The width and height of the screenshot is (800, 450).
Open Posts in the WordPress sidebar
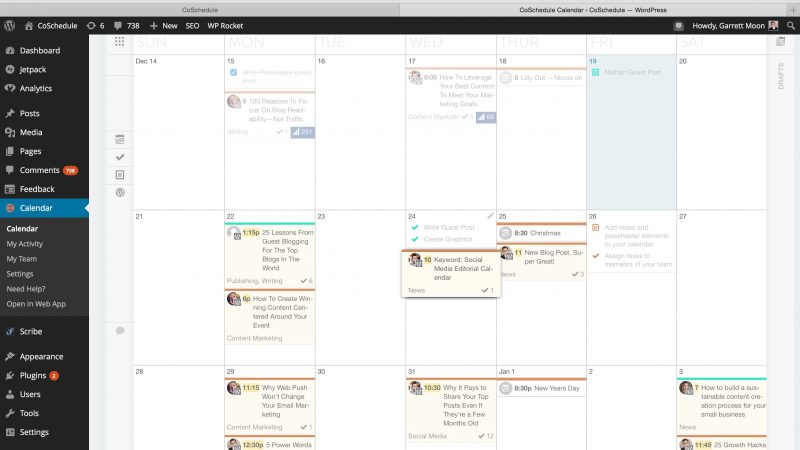click(30, 113)
